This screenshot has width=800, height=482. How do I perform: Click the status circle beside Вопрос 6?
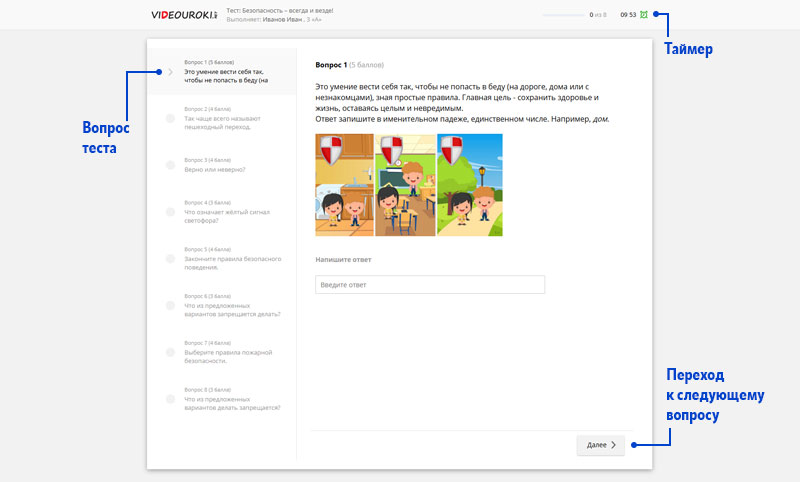170,306
